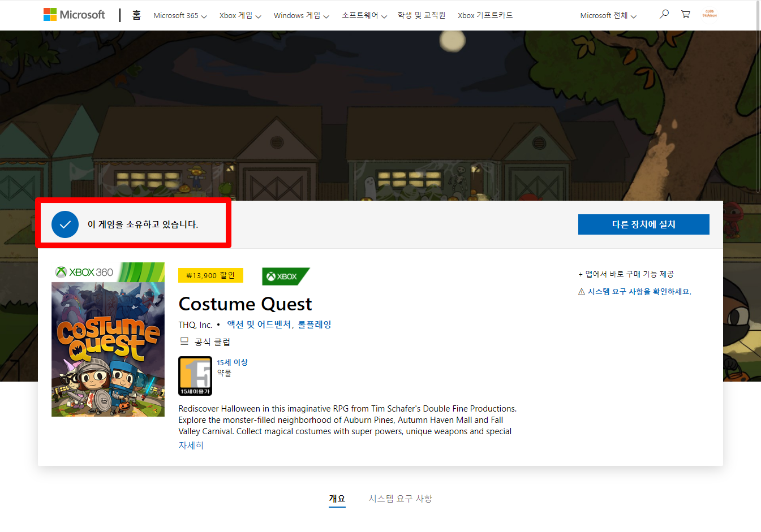
Task: Click 앱에서 바로 구매 기능 제공 text
Action: coord(630,274)
